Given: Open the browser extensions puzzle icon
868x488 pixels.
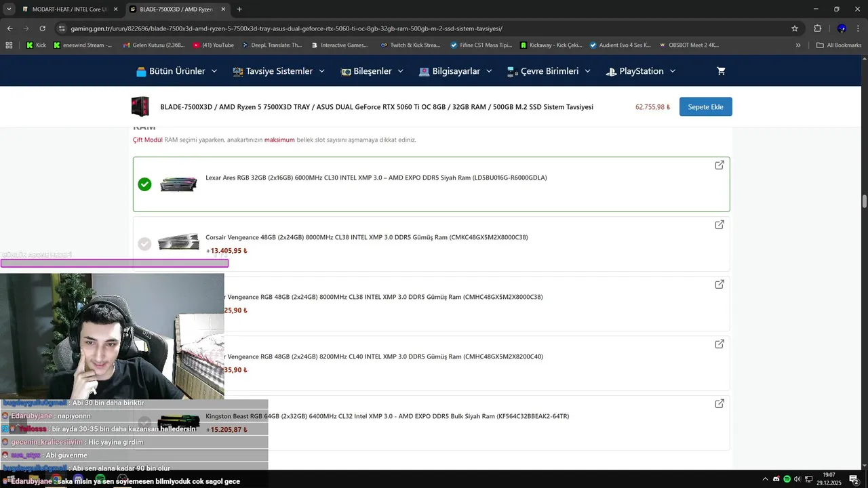Looking at the screenshot, I should pos(817,28).
